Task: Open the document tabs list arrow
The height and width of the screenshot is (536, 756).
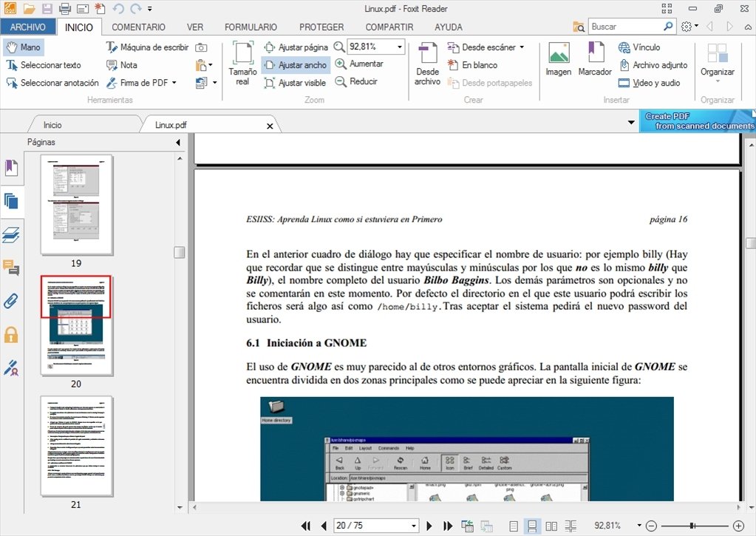Action: 631,123
